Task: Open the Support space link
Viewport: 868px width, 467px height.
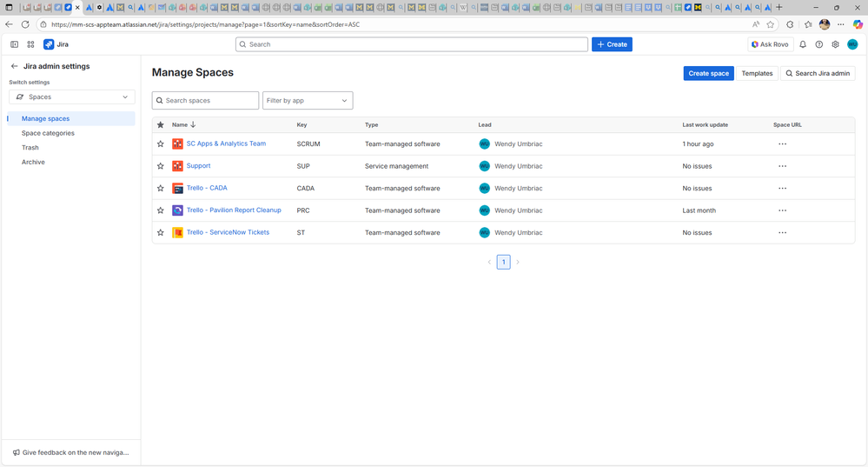Action: point(198,165)
